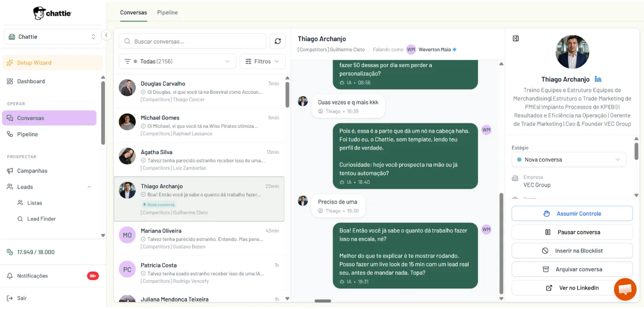This screenshot has width=644, height=309.
Task: Click Arquivar conversa button
Action: (x=572, y=269)
